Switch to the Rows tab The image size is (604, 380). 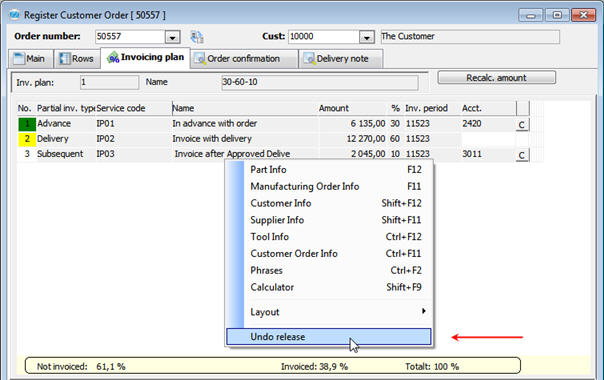(x=77, y=59)
